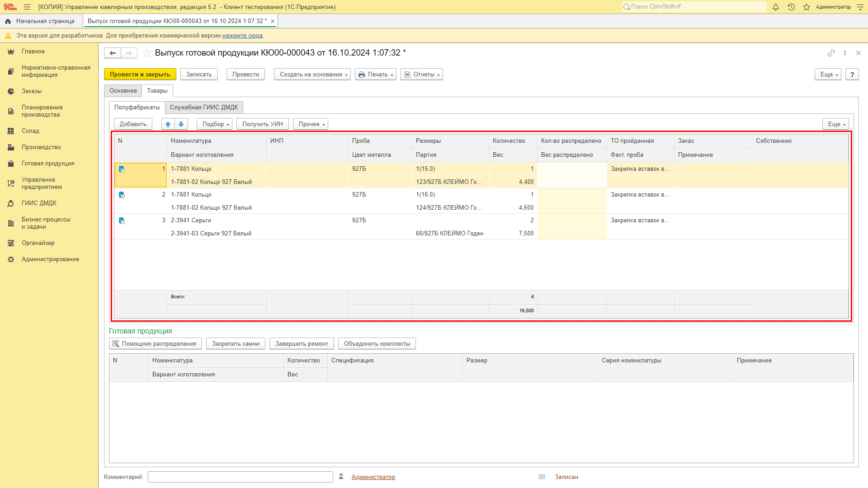Click Добавить button
Viewport: 868px width, 488px height.
pyautogui.click(x=133, y=124)
